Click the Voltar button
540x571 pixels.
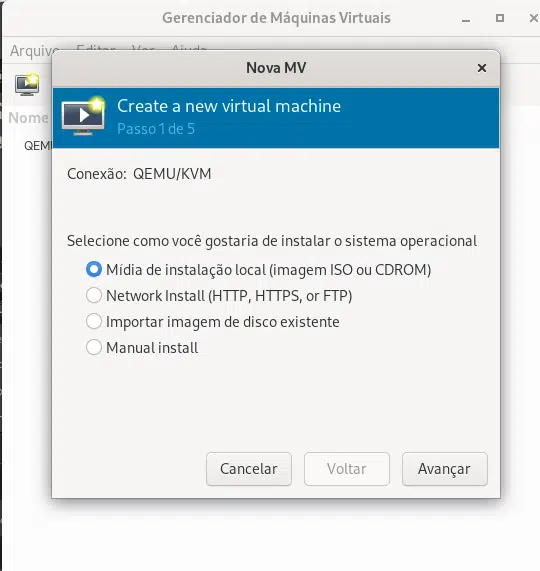[347, 469]
